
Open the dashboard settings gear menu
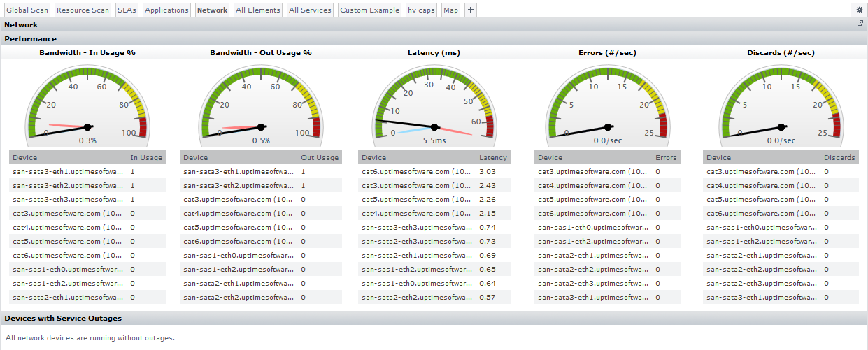click(859, 10)
